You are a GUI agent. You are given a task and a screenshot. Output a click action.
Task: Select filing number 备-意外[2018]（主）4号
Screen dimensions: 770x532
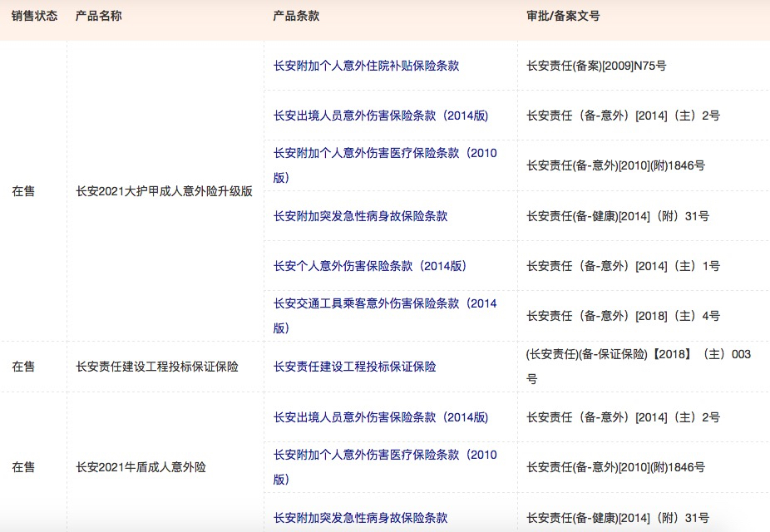click(x=623, y=316)
